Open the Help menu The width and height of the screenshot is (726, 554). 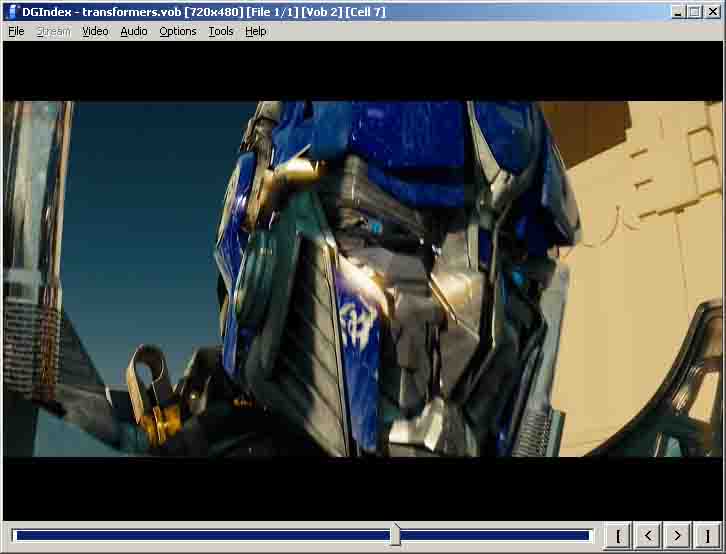256,31
